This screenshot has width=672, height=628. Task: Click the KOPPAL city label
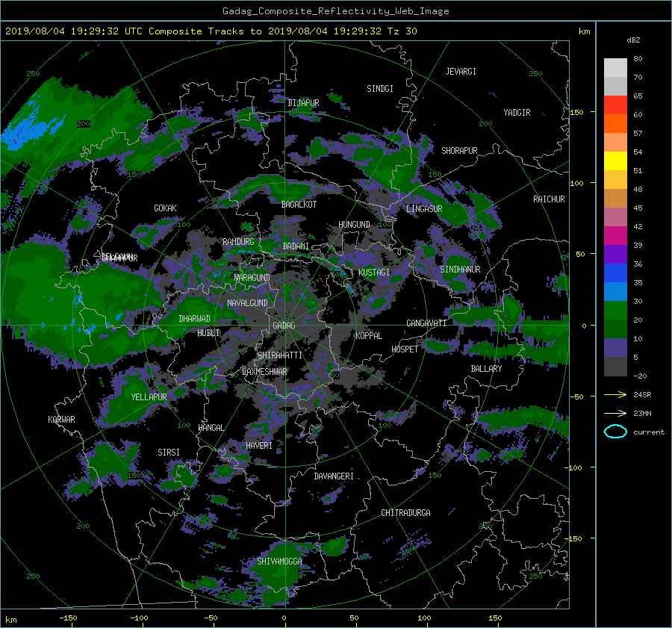tap(369, 335)
